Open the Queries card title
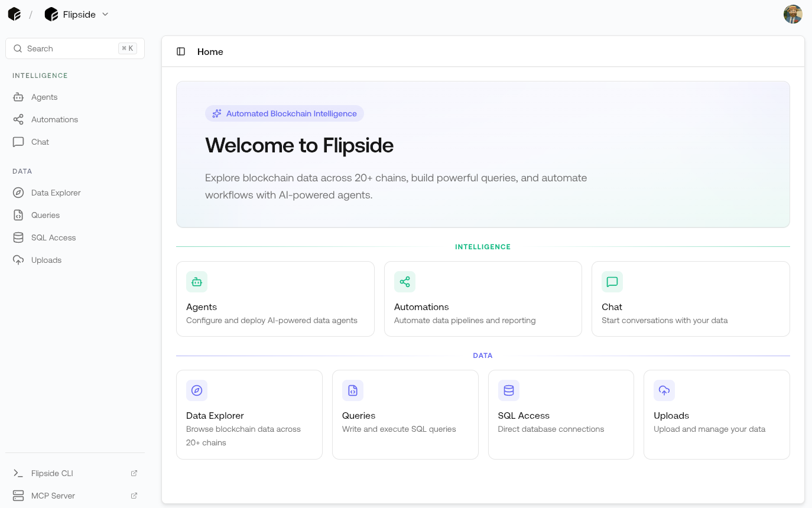 pos(359,416)
